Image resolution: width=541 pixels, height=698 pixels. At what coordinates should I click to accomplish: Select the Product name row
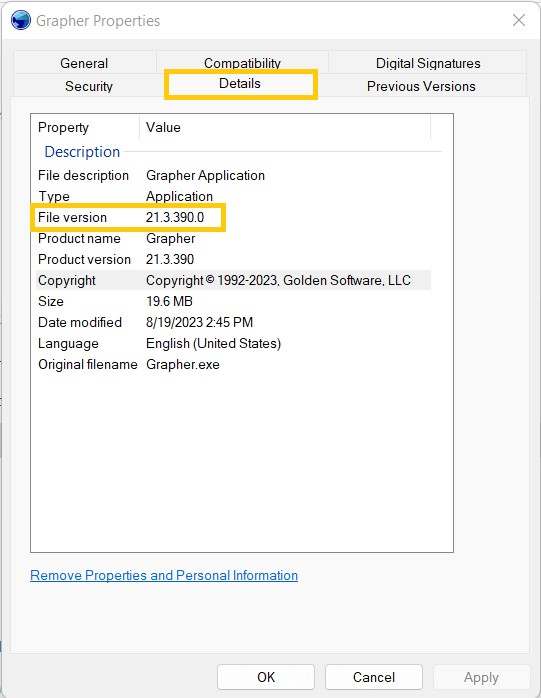tap(233, 238)
